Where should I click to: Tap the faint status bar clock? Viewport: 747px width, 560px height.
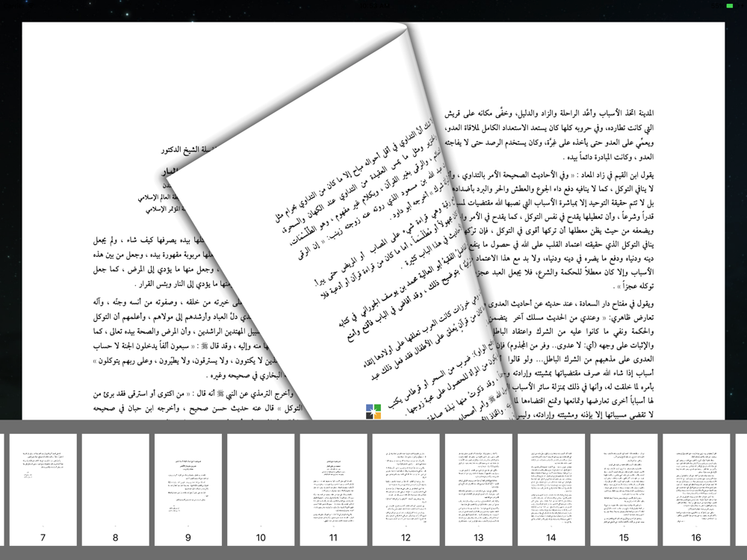(373, 5)
